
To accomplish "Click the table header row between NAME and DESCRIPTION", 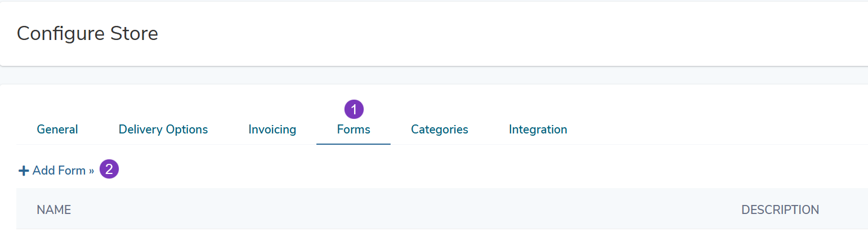I will point(405,209).
